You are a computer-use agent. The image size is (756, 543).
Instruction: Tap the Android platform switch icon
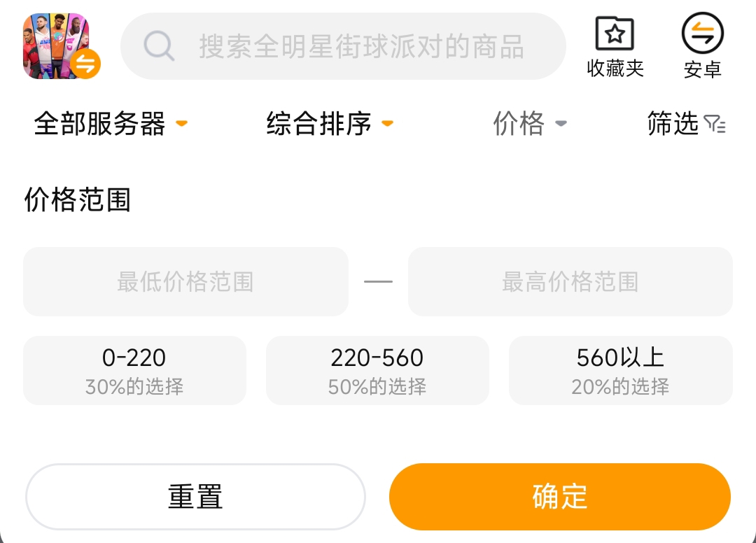(x=702, y=34)
